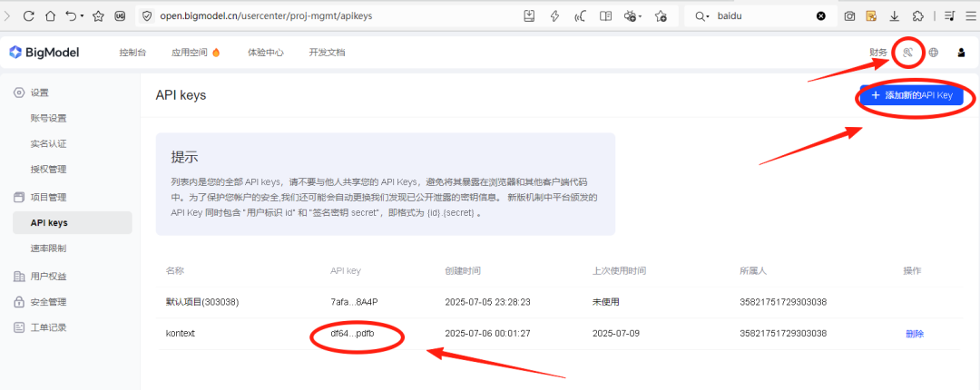
Task: Click the key icon next to 财务
Action: click(x=908, y=53)
